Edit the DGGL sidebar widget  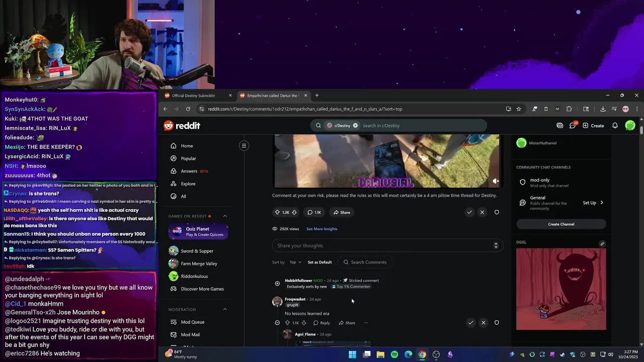pyautogui.click(x=602, y=244)
